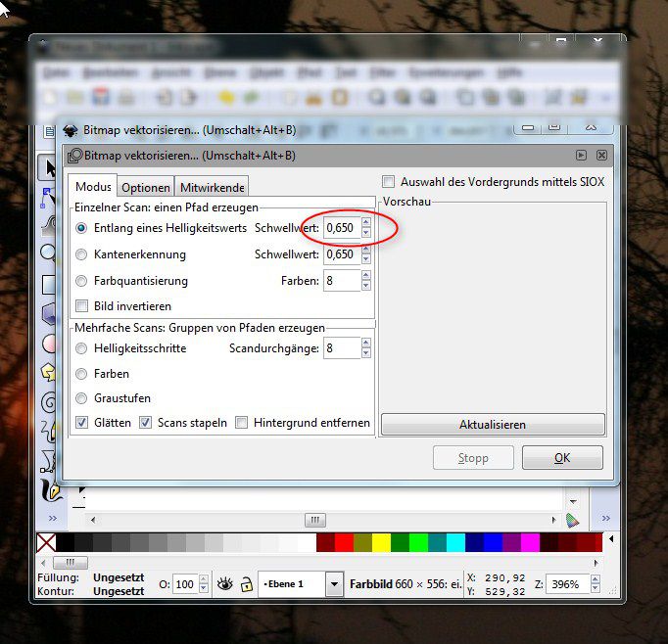Expand hidden tools via left double-chevron
The width and height of the screenshot is (668, 644).
pyautogui.click(x=52, y=518)
